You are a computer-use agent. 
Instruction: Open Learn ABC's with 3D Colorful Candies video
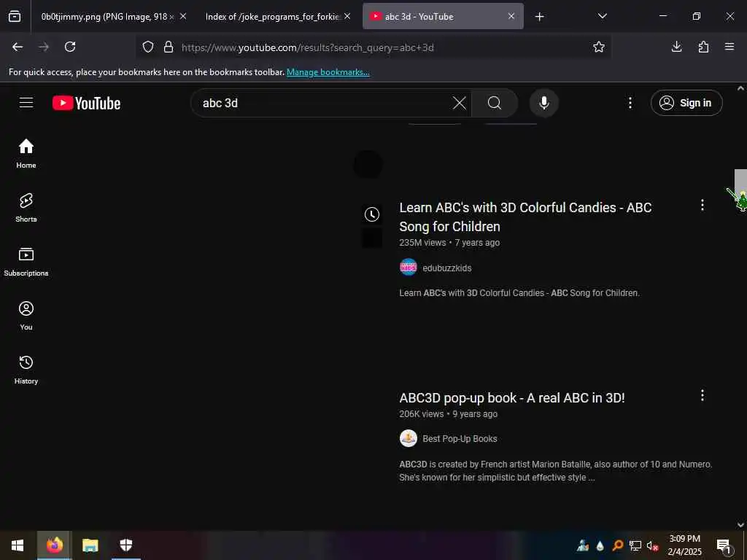pyautogui.click(x=525, y=217)
